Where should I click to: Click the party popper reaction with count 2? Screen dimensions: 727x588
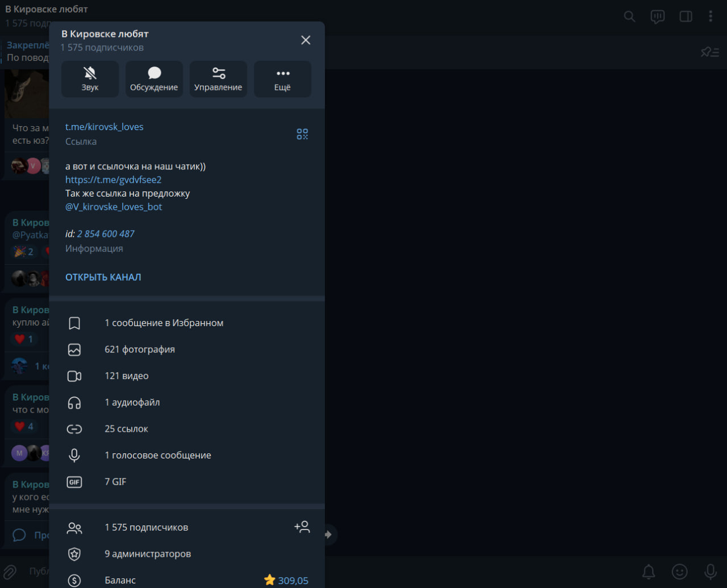click(24, 252)
